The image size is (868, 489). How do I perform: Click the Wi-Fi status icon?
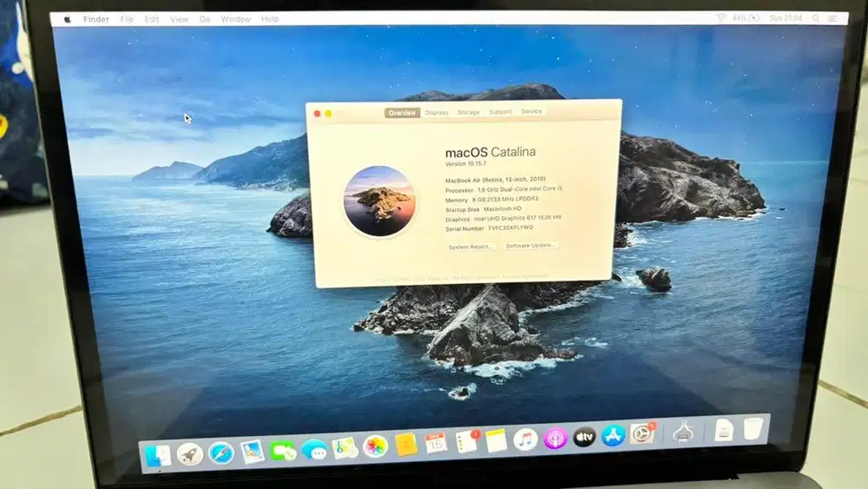[x=720, y=18]
